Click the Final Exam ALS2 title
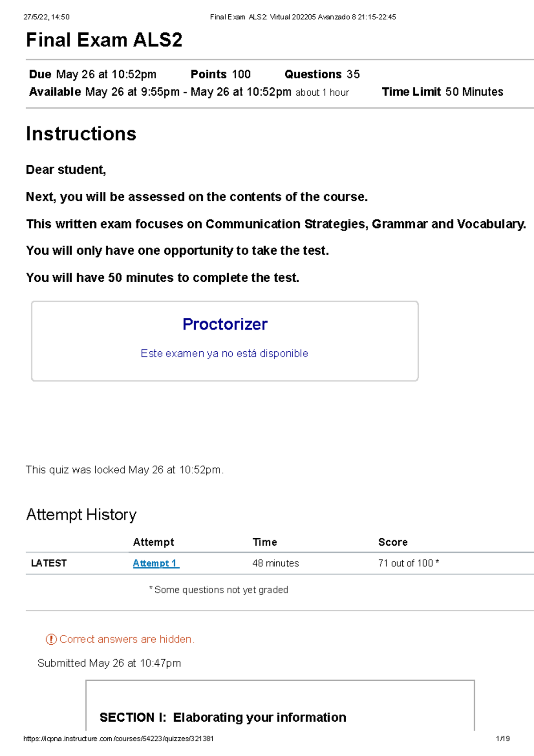534x756 pixels. [x=104, y=40]
